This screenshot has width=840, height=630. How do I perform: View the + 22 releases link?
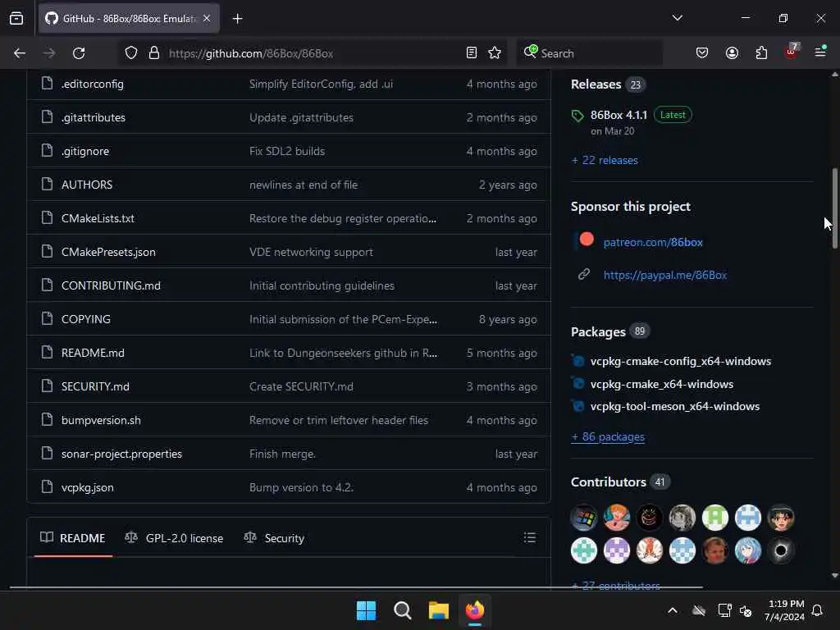(605, 160)
